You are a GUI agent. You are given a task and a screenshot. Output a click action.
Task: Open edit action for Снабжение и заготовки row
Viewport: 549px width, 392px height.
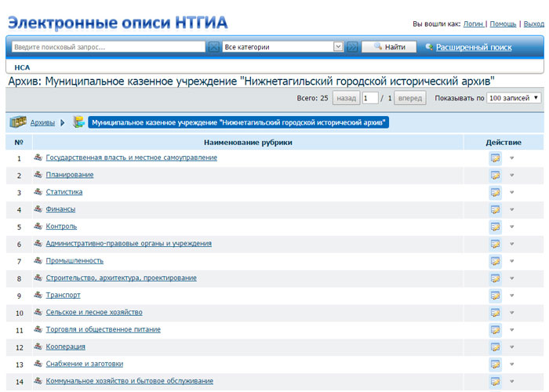(495, 364)
